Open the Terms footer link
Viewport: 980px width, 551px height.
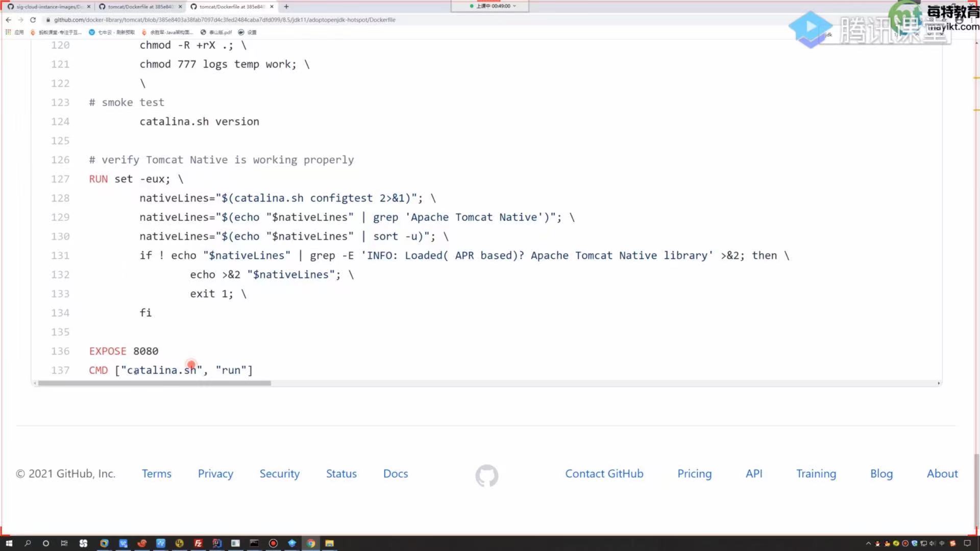[x=156, y=473]
